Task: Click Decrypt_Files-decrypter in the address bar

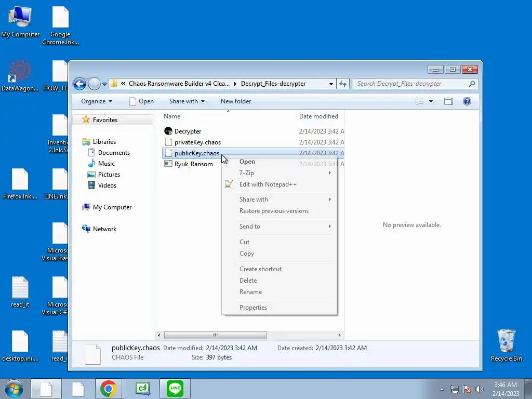Action: coord(273,84)
